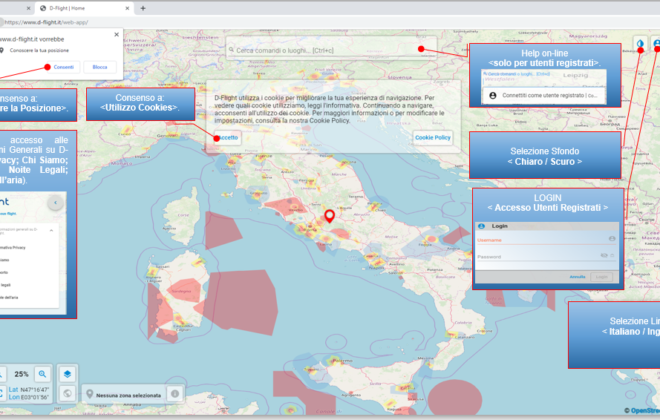Image resolution: width=660 pixels, height=420 pixels.
Task: Click the globe map view icon
Action: pos(67,394)
